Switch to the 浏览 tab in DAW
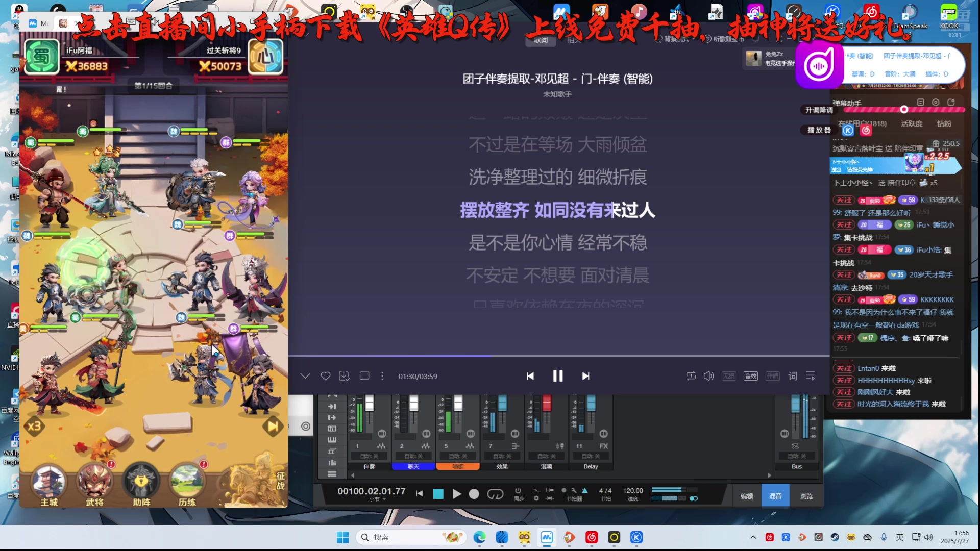Screen dimensions: 980x551 806,496
